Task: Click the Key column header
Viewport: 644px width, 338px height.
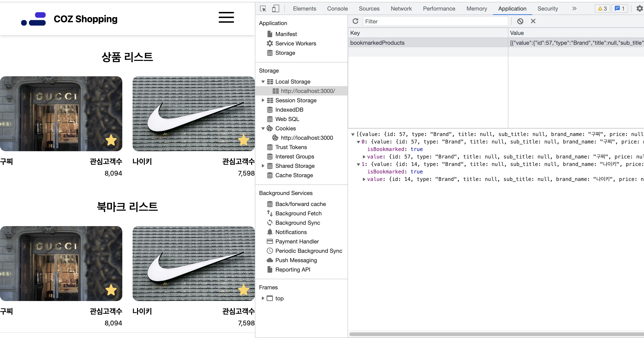Action: point(428,33)
